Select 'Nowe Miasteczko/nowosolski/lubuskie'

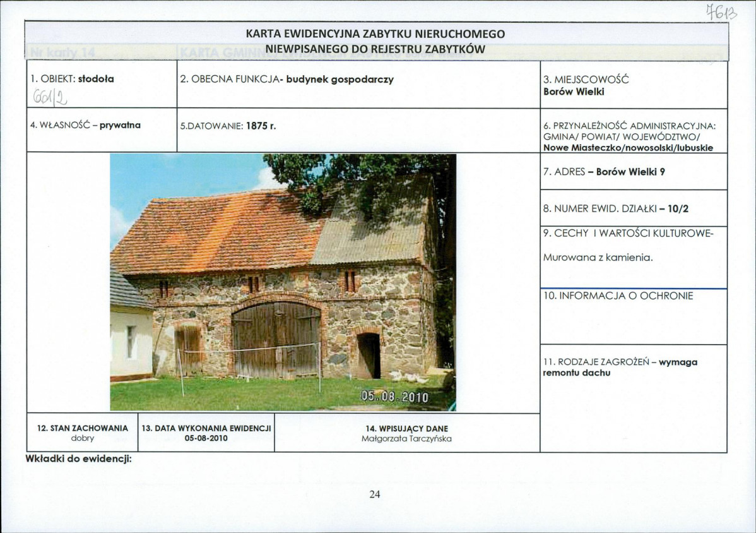point(628,148)
